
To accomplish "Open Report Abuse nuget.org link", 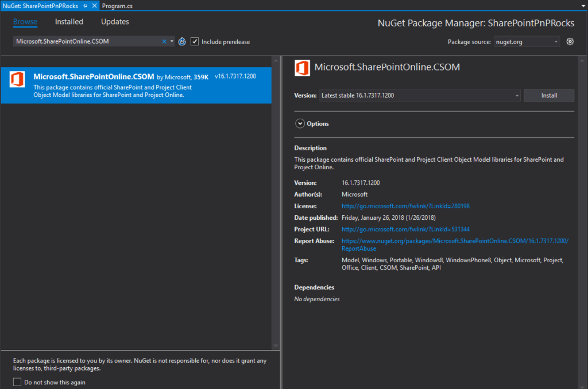I will (x=455, y=244).
